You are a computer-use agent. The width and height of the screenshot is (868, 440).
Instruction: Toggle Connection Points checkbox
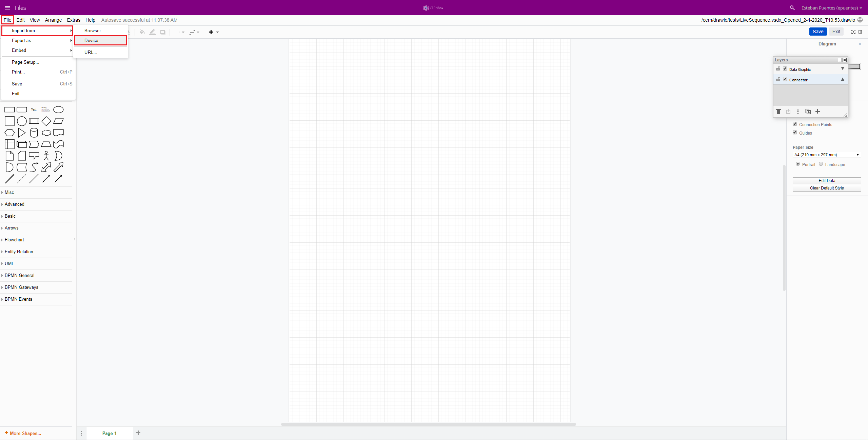click(795, 124)
